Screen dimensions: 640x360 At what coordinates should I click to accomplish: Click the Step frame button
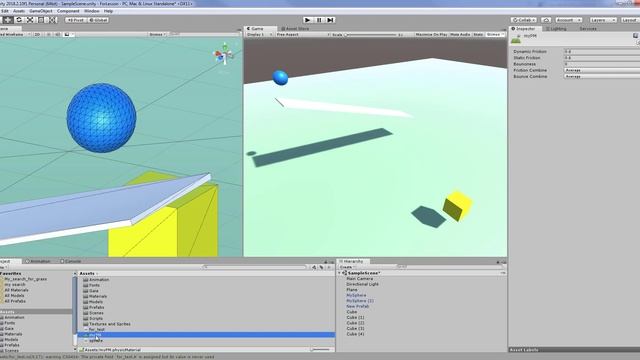(x=331, y=20)
